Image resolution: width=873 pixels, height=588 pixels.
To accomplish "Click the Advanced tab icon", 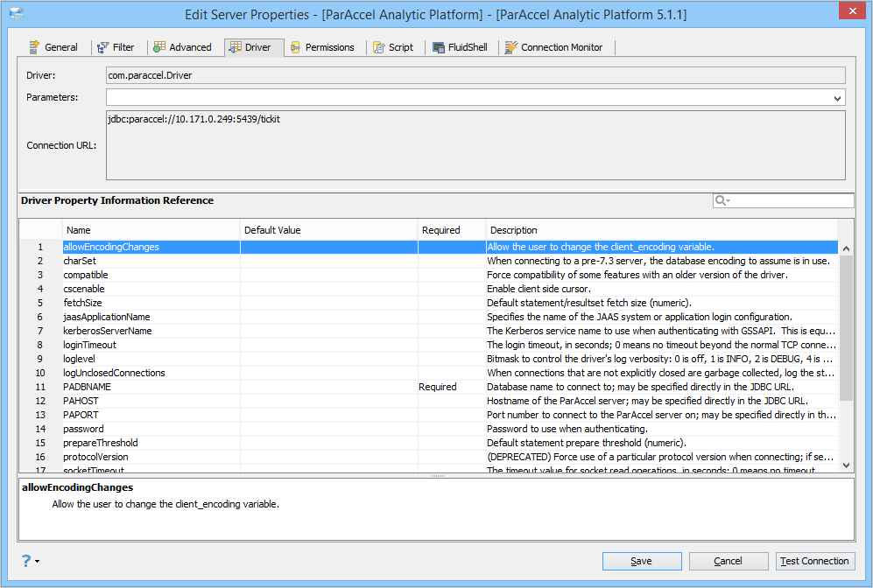I will click(x=159, y=47).
